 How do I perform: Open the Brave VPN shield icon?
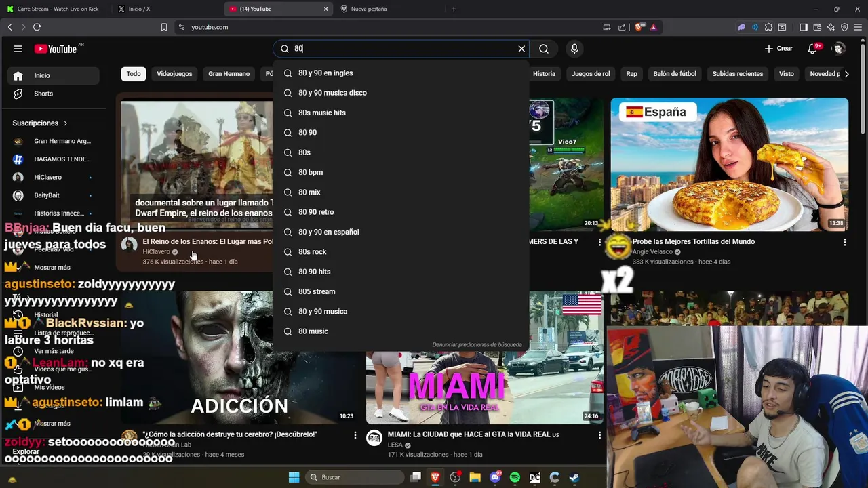(x=844, y=27)
